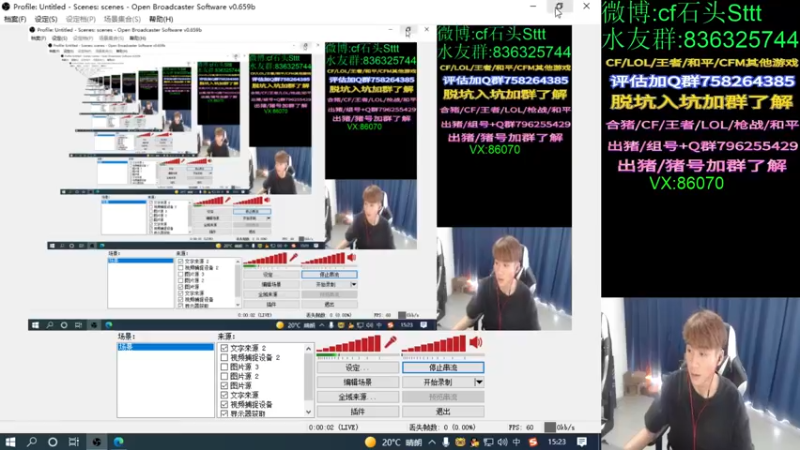Open the 档案(F) menu
Screen dimensions: 800x450
click(x=15, y=19)
